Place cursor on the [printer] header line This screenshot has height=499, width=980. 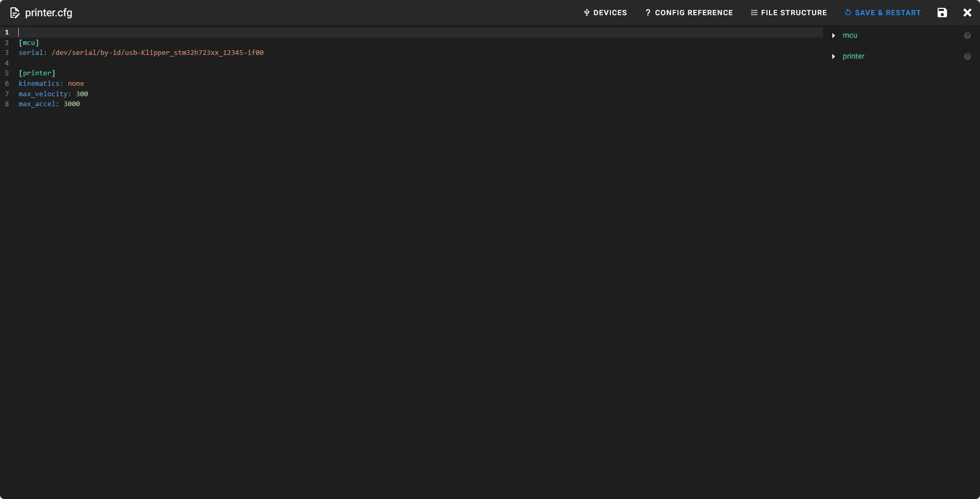pos(37,73)
